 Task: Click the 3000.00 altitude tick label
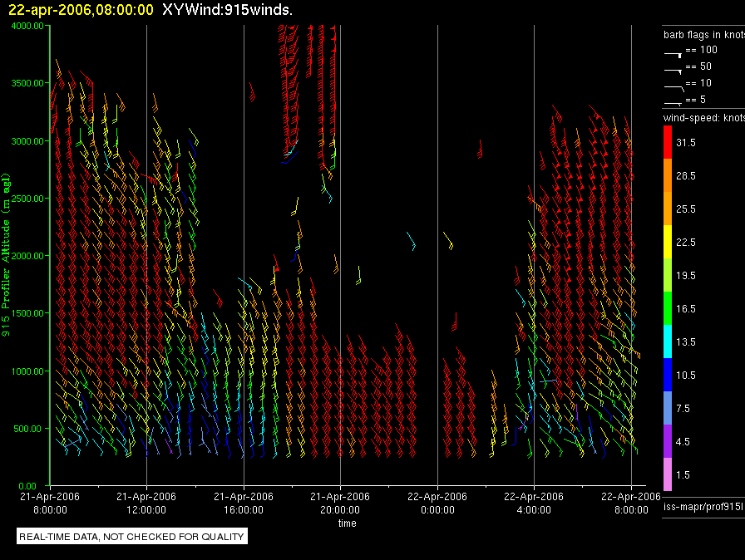(27, 141)
